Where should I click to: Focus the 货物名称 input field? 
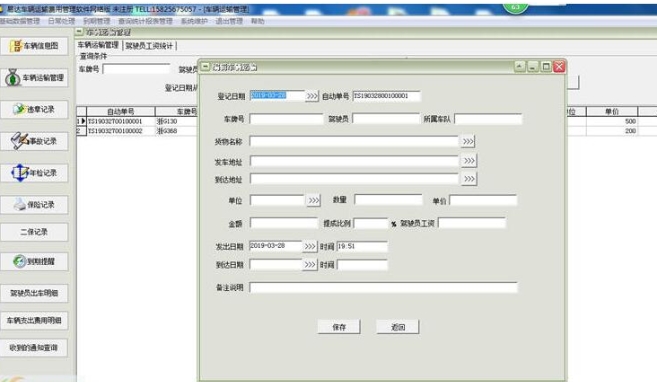click(x=354, y=141)
